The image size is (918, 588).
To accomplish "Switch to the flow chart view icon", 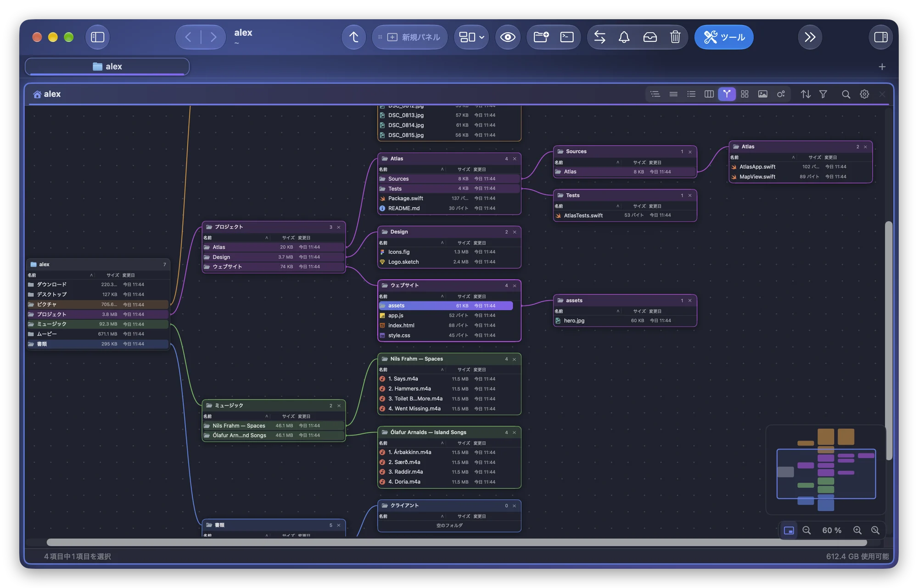I will (727, 94).
